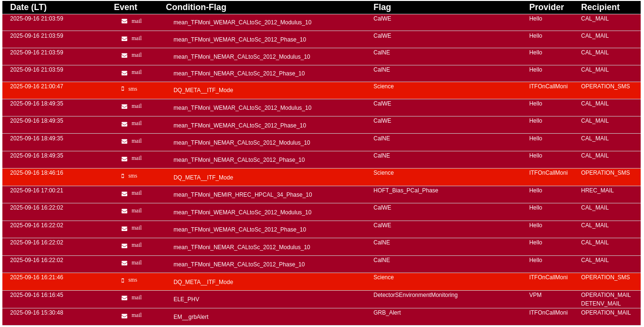Click the HOFT_Bias_PCal_Phase flag cell

pos(406,190)
